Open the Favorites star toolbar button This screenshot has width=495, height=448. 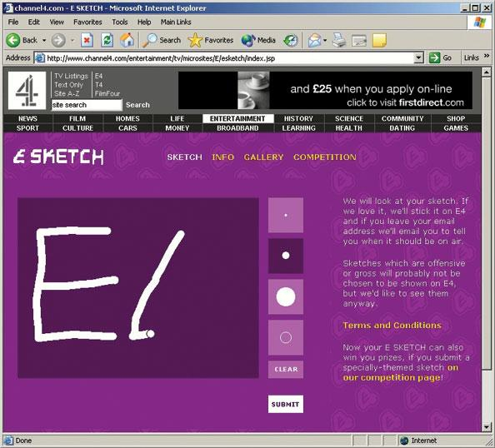coord(210,40)
